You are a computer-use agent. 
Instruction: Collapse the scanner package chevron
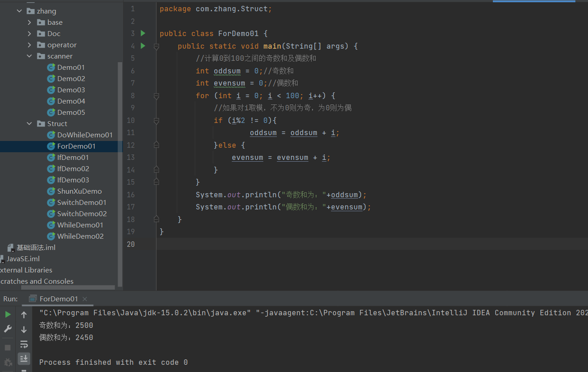click(30, 56)
